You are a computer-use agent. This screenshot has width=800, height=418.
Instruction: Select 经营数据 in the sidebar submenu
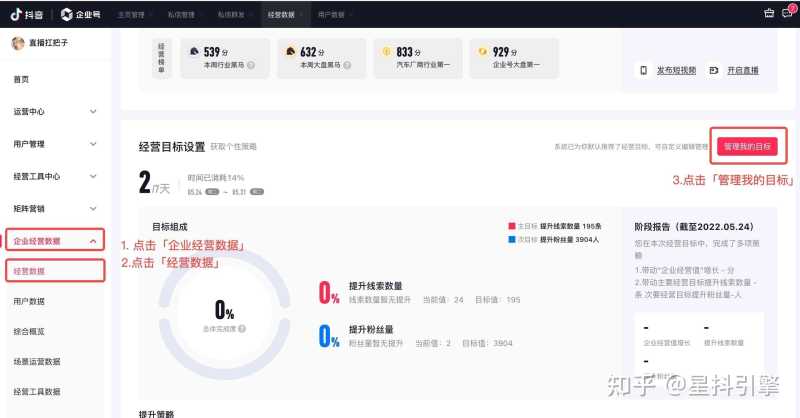[29, 271]
